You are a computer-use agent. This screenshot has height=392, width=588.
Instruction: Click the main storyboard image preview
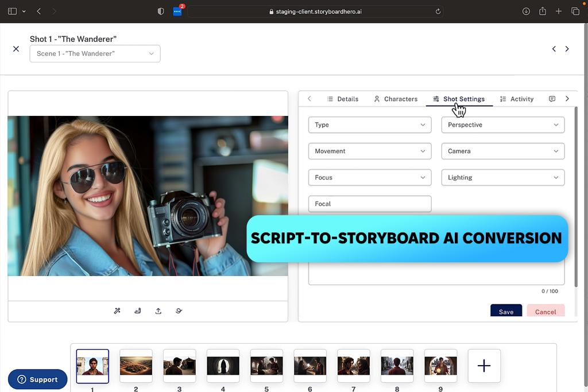(x=148, y=196)
